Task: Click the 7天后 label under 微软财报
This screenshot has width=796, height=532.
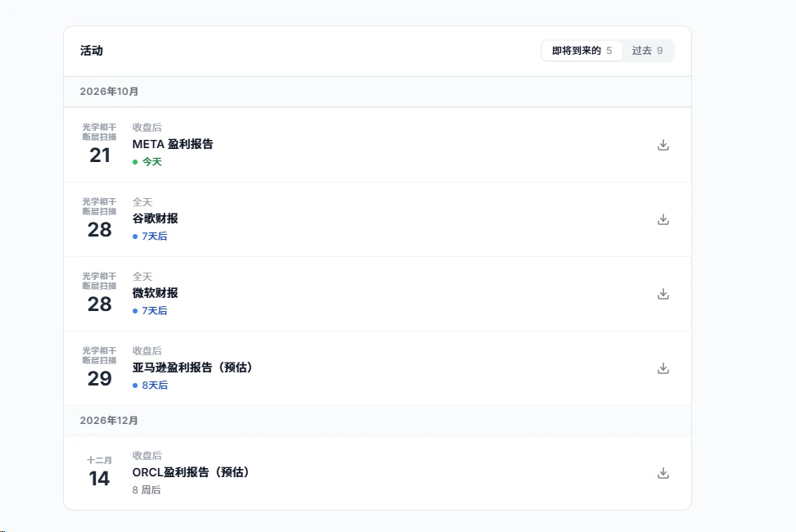Action: tap(154, 311)
